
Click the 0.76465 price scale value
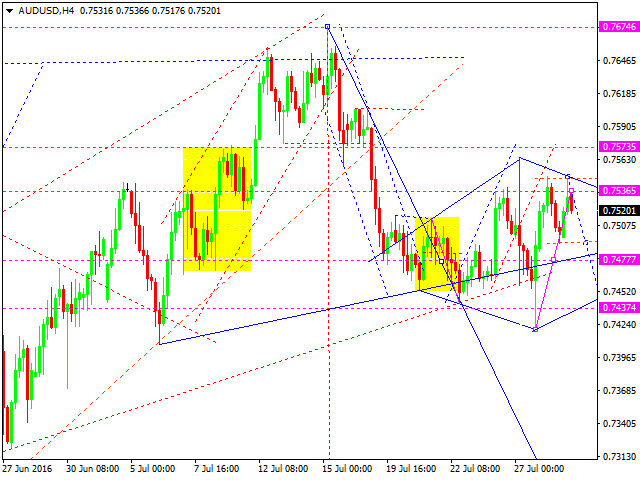tap(619, 61)
